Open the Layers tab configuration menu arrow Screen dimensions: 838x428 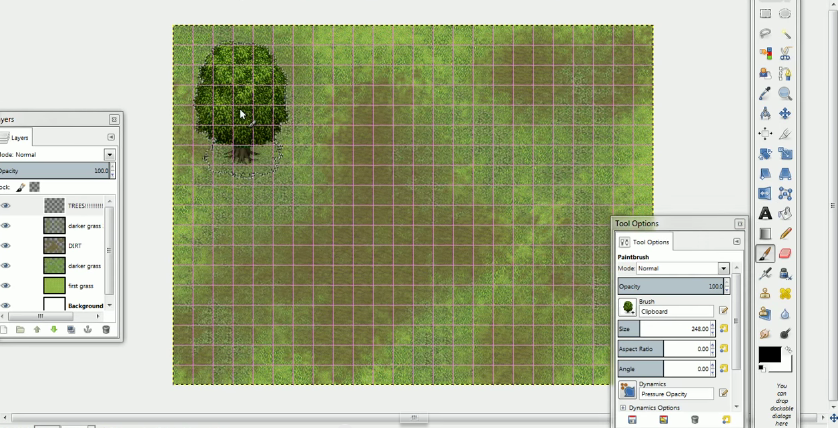[111, 137]
